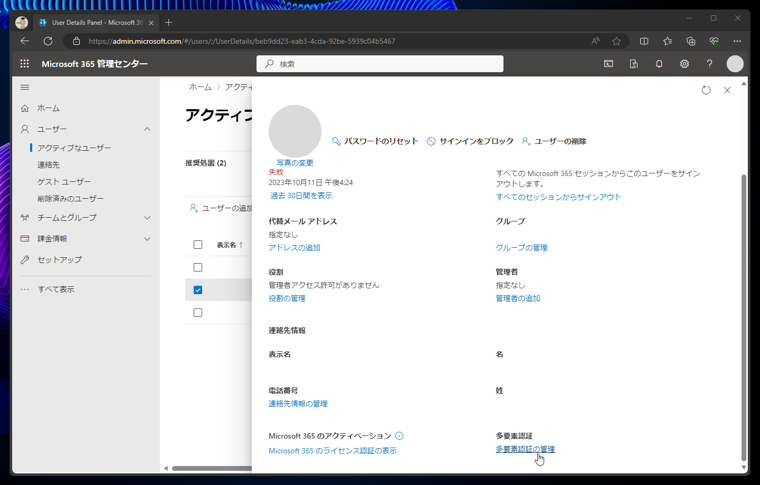Click サインインをブロック
The height and width of the screenshot is (485, 760).
470,141
